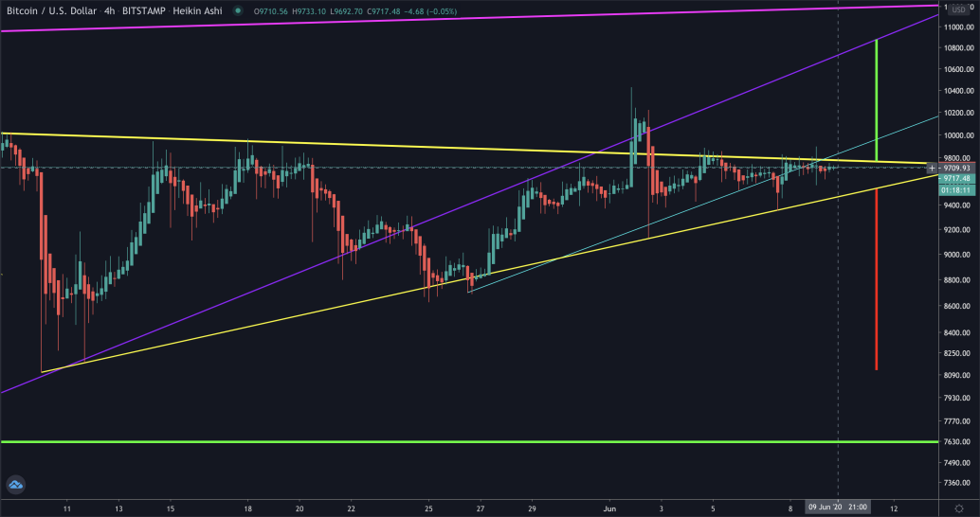Click date 20 on the time axis

tap(299, 508)
